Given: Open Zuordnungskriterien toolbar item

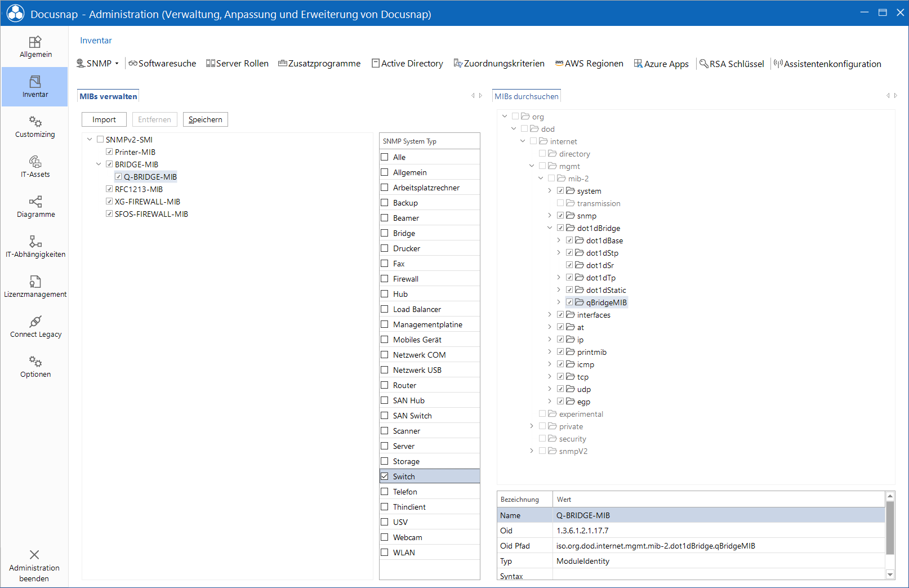Looking at the screenshot, I should (499, 64).
